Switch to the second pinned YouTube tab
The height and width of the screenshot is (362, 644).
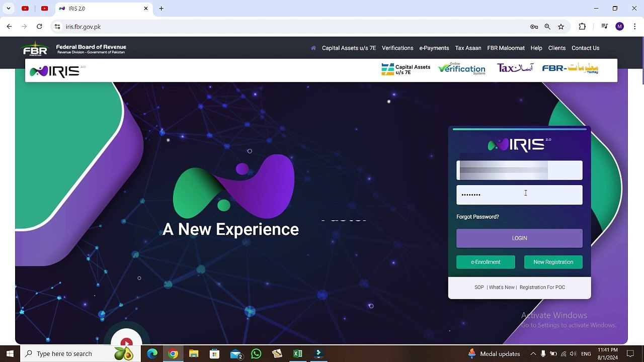pos(45,9)
